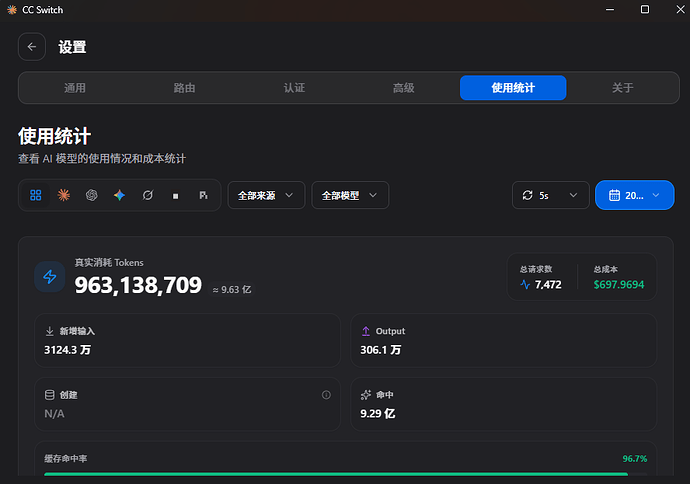Filter by the last app icon in the row
The width and height of the screenshot is (690, 484).
203,195
